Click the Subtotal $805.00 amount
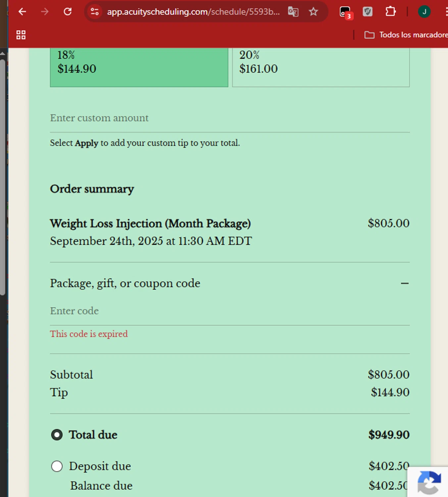 click(389, 375)
